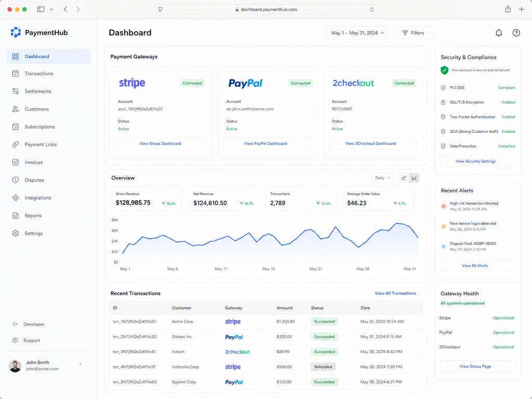Click transaction ID txn_1N7j9K2eZvKYlo2C

point(135,322)
